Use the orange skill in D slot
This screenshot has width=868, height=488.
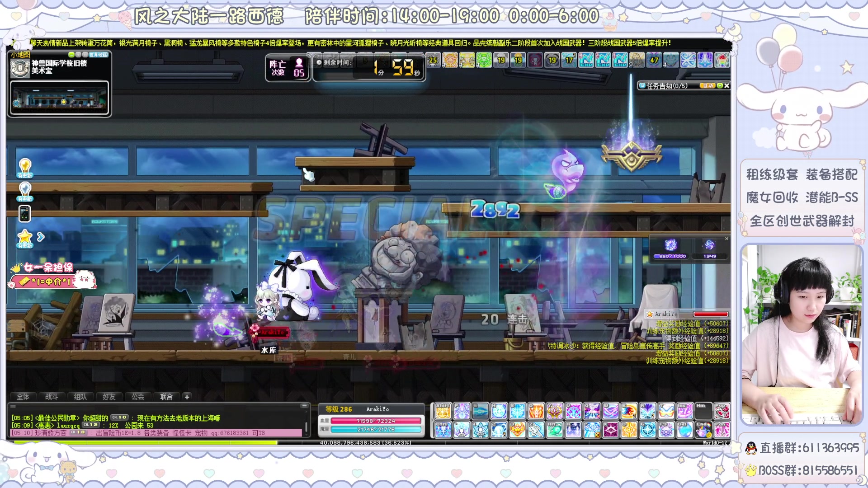pyautogui.click(x=536, y=411)
